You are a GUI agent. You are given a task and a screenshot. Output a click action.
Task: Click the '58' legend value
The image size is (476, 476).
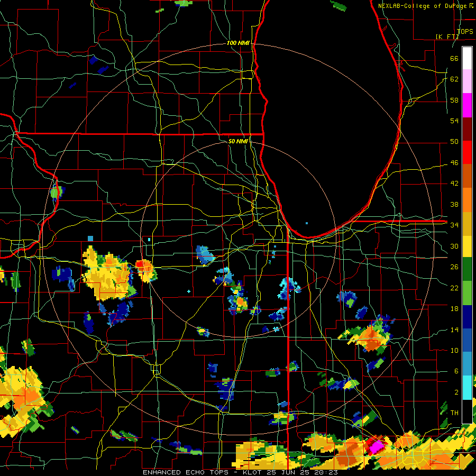(454, 100)
